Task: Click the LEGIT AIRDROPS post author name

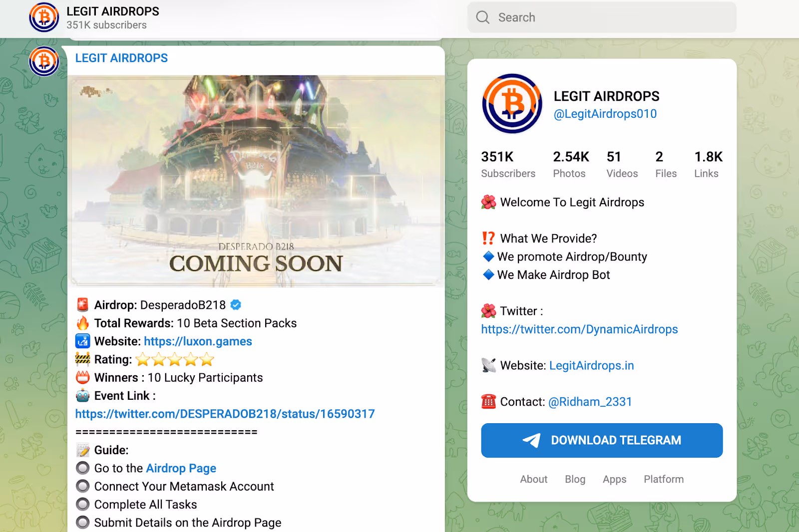Action: coord(121,58)
